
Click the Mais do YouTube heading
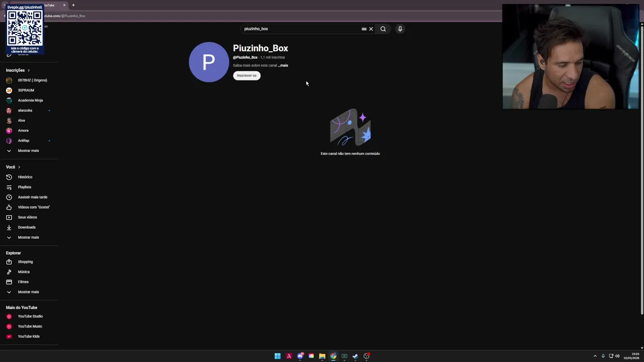(22, 307)
